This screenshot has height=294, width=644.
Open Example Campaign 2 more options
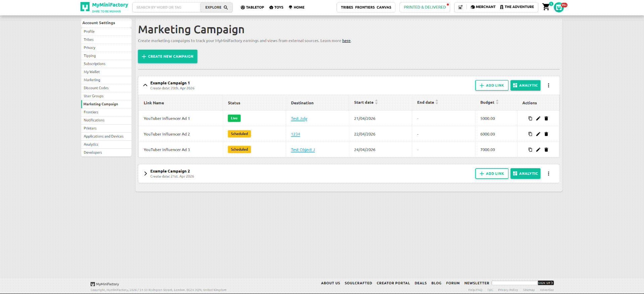click(548, 174)
